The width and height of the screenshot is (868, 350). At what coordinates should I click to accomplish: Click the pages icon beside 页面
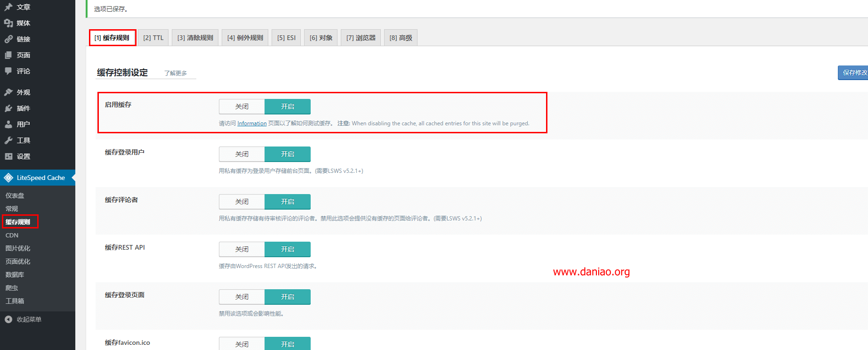pos(8,55)
